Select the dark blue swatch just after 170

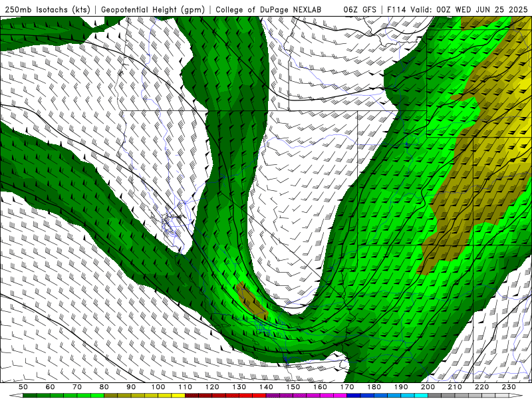[x=354, y=396]
